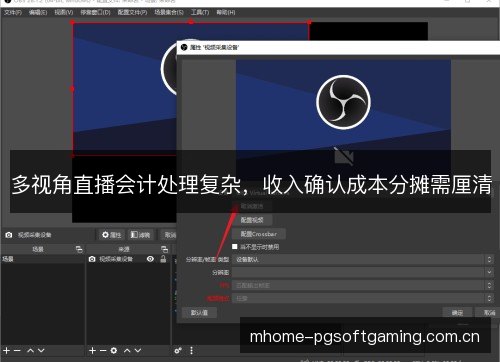Click the 默认值 defaults button
500x362 pixels.
199,313
